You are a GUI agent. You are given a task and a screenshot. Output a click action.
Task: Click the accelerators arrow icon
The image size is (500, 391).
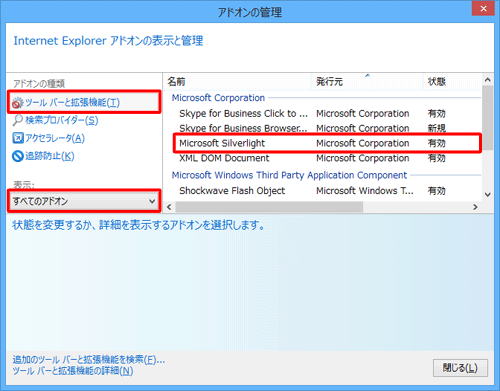pyautogui.click(x=18, y=138)
